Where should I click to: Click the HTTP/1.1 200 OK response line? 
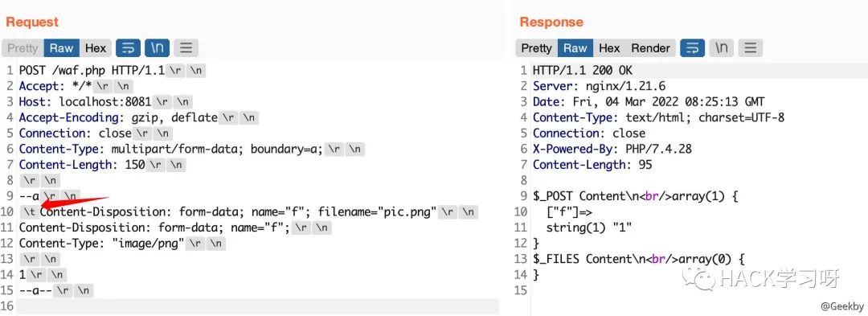coord(583,70)
